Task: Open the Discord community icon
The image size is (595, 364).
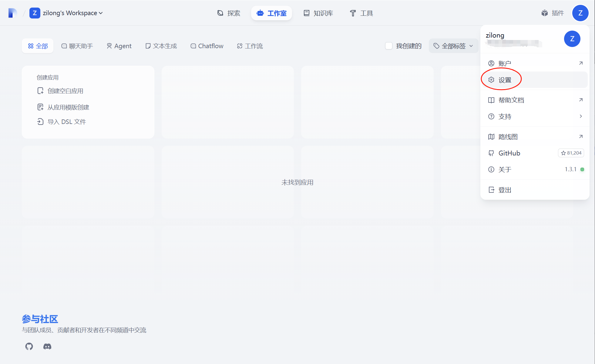Action: 47,346
